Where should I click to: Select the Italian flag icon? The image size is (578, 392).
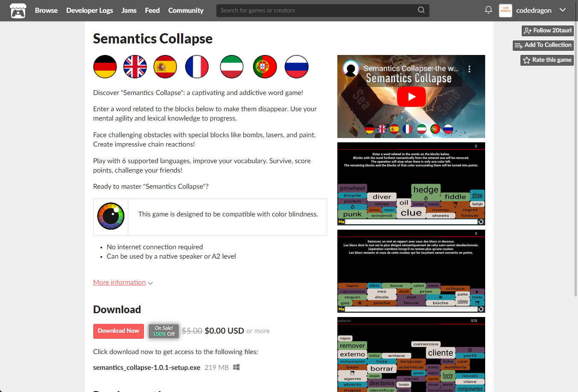[x=232, y=67]
